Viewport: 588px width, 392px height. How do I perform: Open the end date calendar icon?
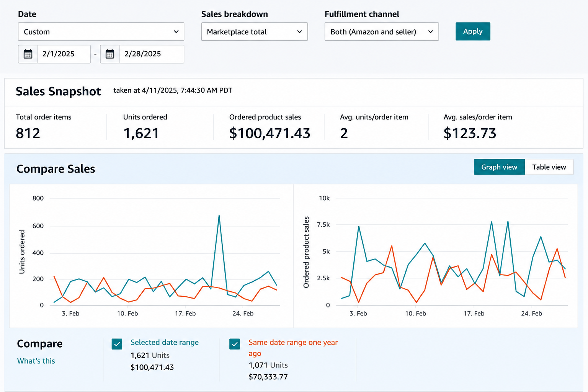(110, 54)
